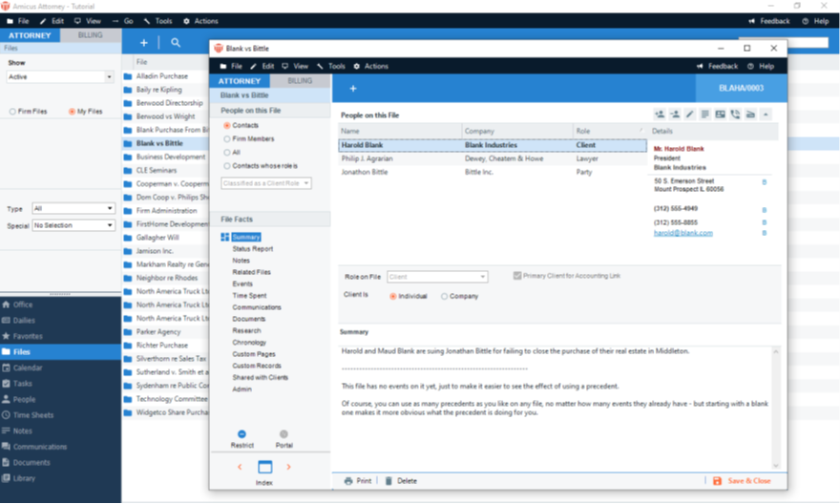Click the search magnifier icon in main window

[176, 43]
